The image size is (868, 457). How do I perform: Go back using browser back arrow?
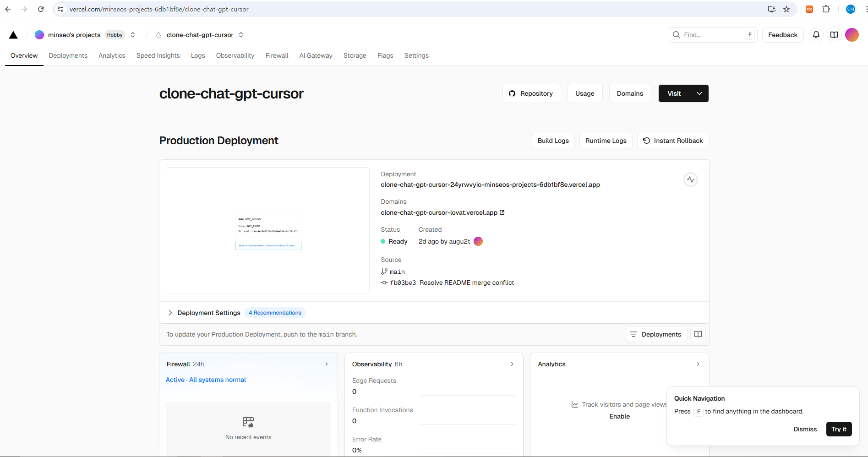(8, 9)
